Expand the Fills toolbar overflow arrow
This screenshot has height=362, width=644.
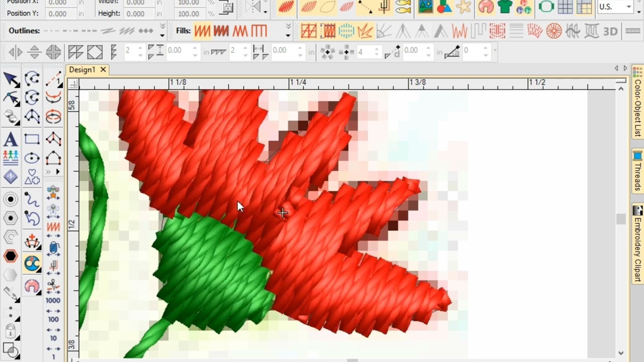click(x=288, y=31)
